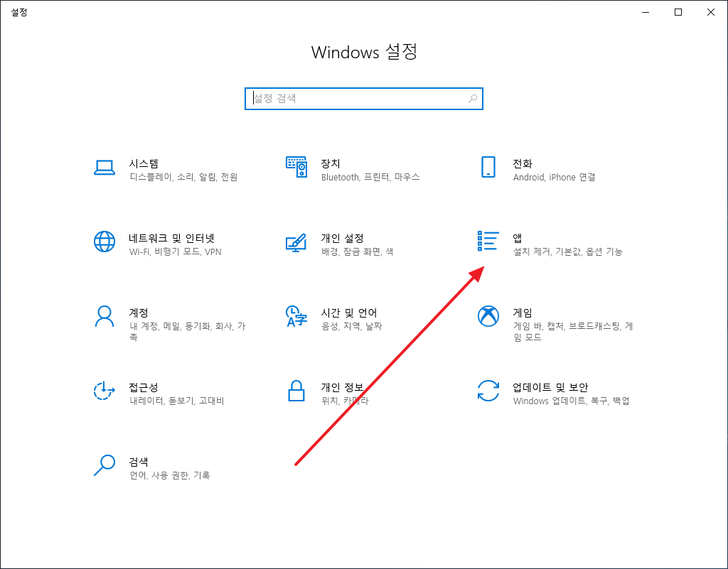Open the 개인 정보 padlock icon

coord(296,391)
